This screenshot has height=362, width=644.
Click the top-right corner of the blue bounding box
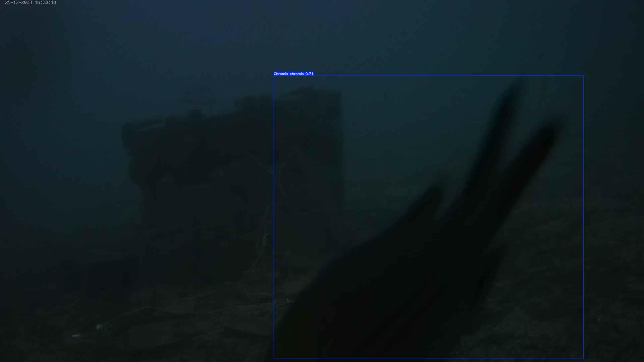(583, 76)
